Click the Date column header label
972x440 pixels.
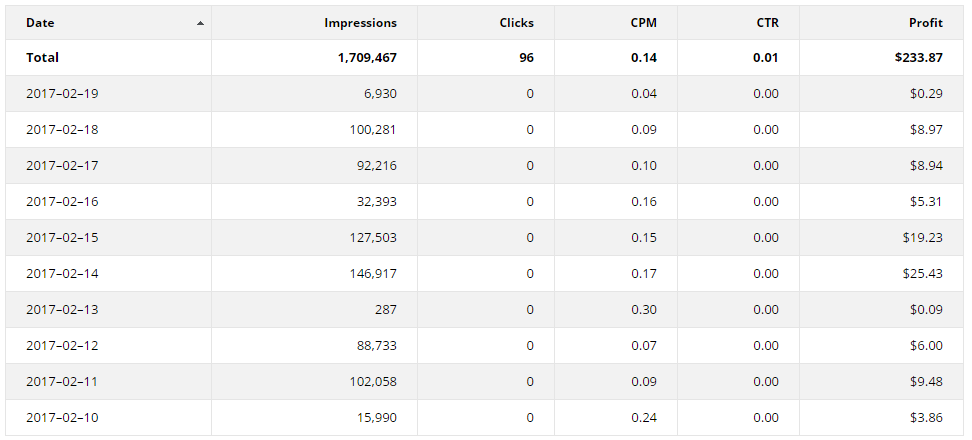pyautogui.click(x=40, y=23)
